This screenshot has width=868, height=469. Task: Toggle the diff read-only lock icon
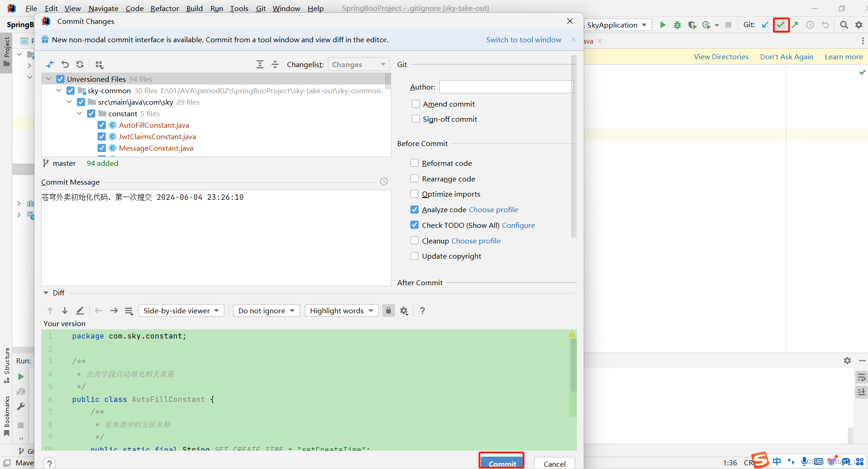(389, 311)
